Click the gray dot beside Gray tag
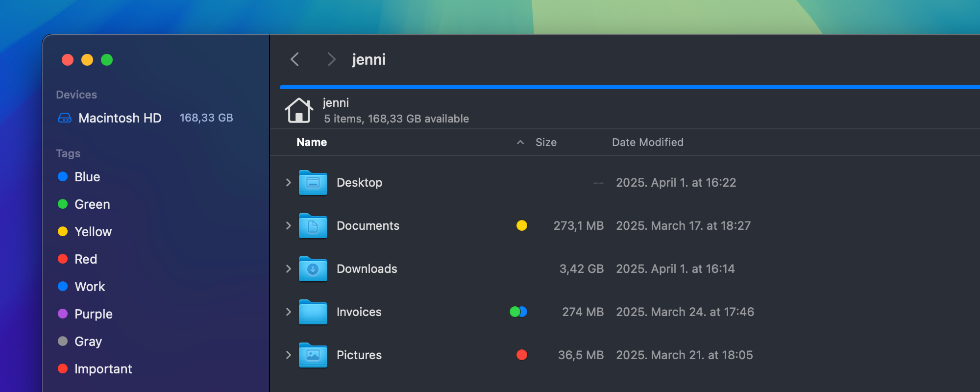The width and height of the screenshot is (980, 392). [x=63, y=341]
